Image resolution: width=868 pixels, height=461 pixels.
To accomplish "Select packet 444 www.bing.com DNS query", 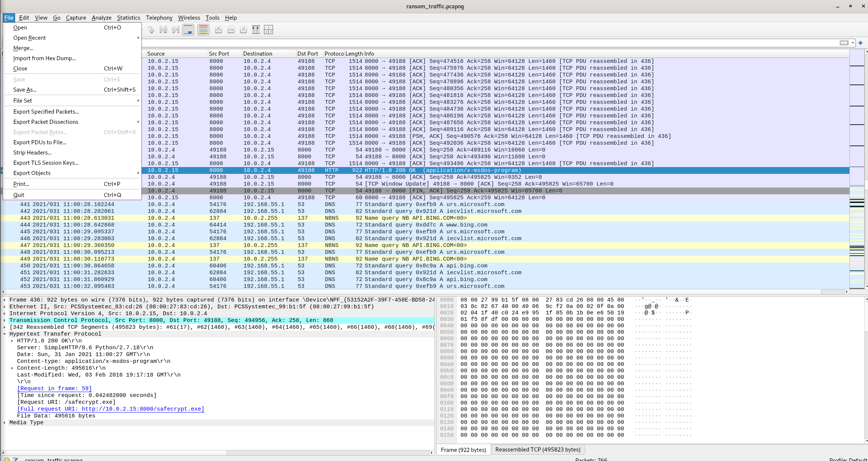I will 425,225.
